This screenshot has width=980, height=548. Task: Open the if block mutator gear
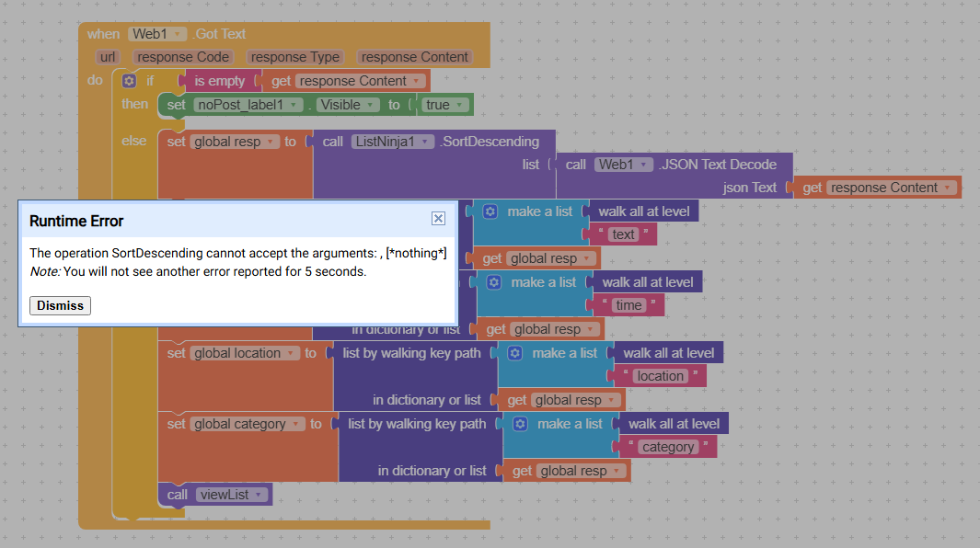coord(129,81)
